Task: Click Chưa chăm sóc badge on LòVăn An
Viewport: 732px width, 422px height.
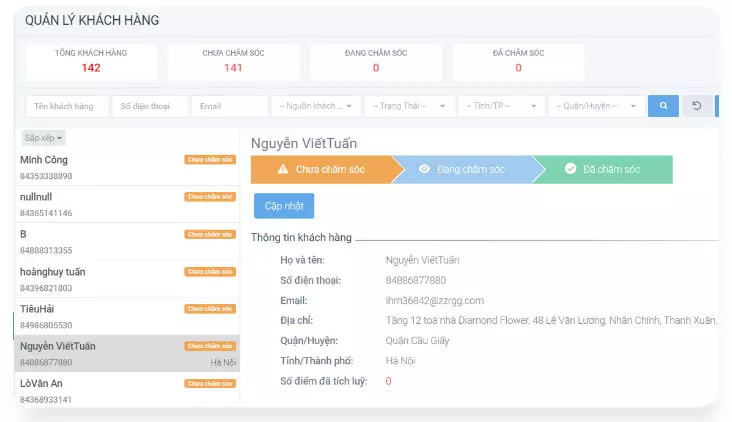Action: point(210,383)
